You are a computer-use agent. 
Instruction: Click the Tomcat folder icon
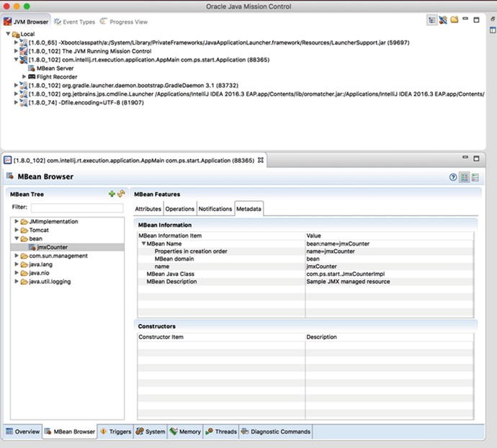coord(24,230)
